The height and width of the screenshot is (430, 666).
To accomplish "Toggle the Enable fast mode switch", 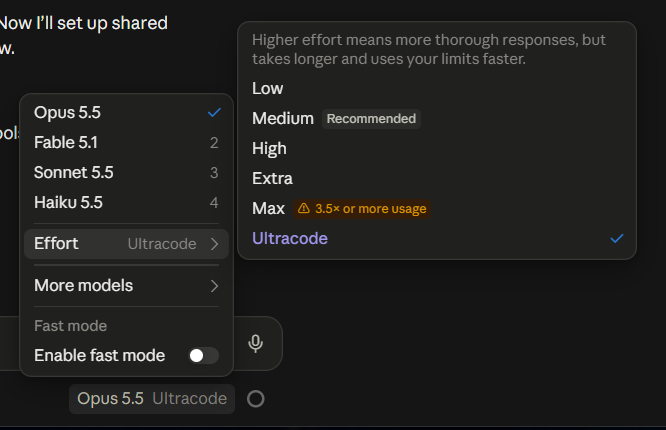I will [203, 355].
